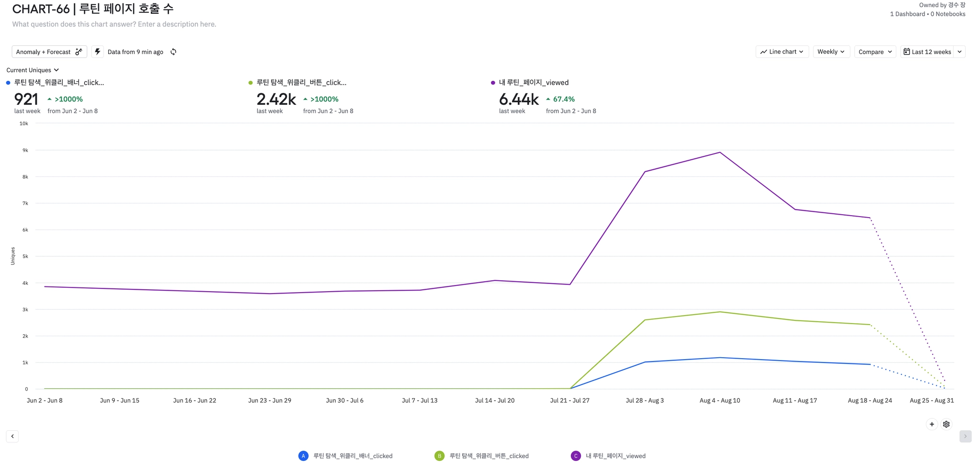The width and height of the screenshot is (980, 470).
Task: Open the Compare dropdown
Action: coord(875,52)
